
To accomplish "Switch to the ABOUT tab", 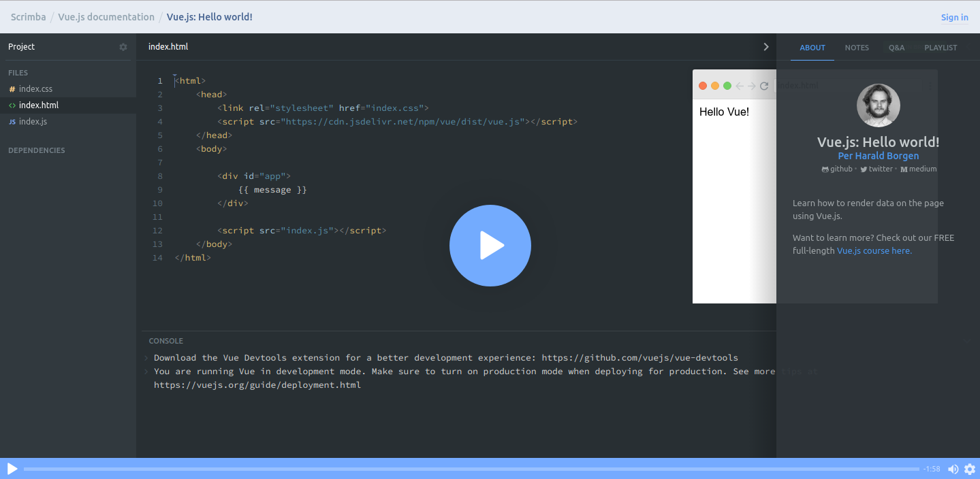I will click(x=812, y=48).
